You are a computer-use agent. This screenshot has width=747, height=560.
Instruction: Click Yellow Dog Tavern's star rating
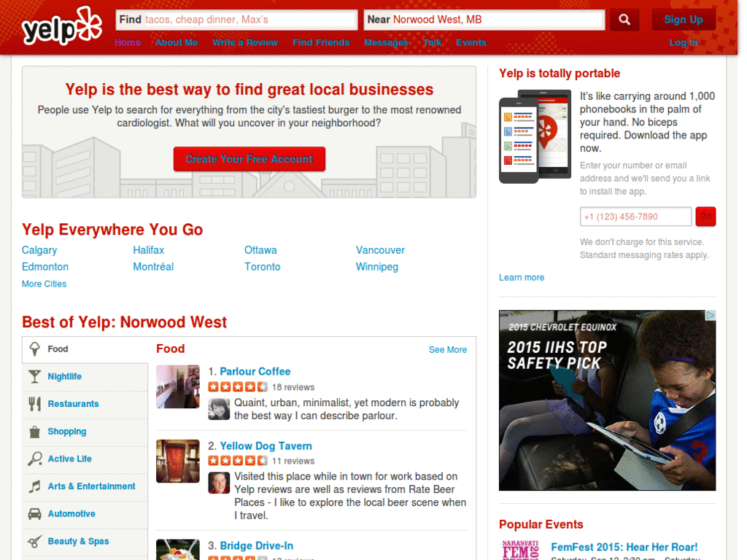click(238, 461)
